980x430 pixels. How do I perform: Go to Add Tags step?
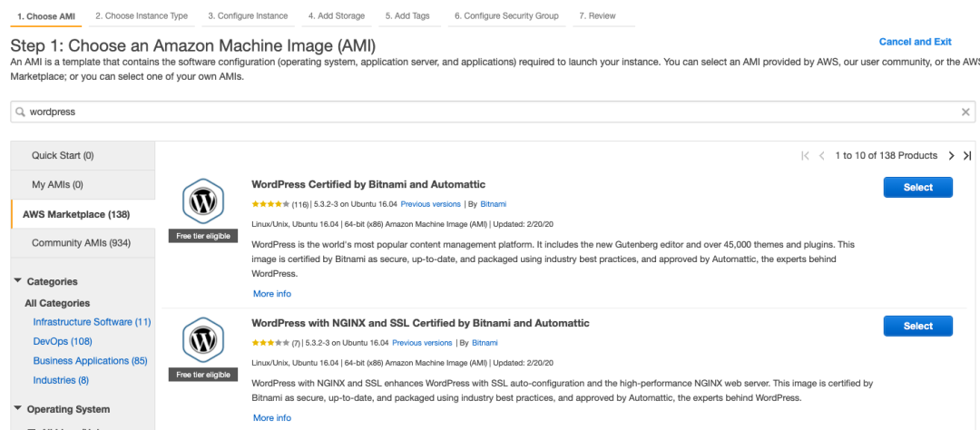click(x=407, y=16)
